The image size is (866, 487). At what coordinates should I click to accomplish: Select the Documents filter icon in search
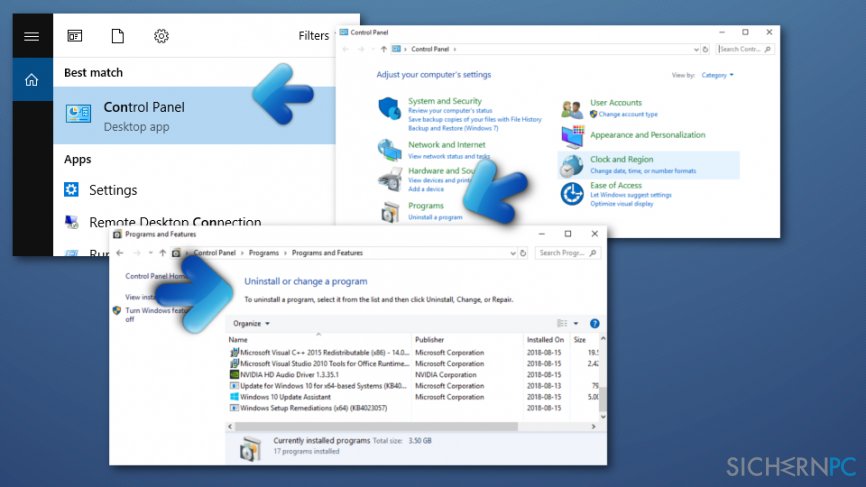(118, 36)
